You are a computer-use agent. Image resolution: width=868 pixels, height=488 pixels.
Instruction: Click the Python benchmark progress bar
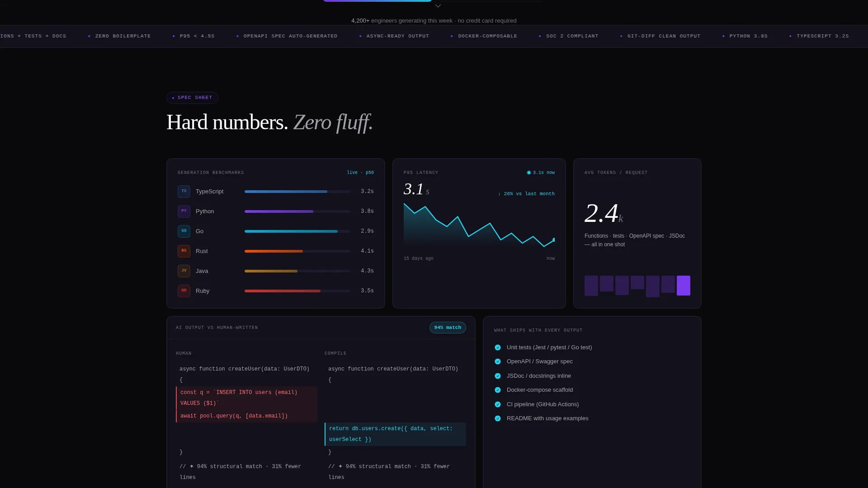pyautogui.click(x=297, y=211)
